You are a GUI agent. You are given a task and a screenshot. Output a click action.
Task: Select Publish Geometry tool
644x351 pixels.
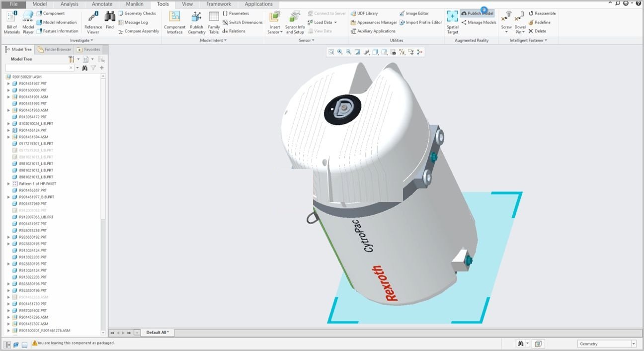[197, 22]
